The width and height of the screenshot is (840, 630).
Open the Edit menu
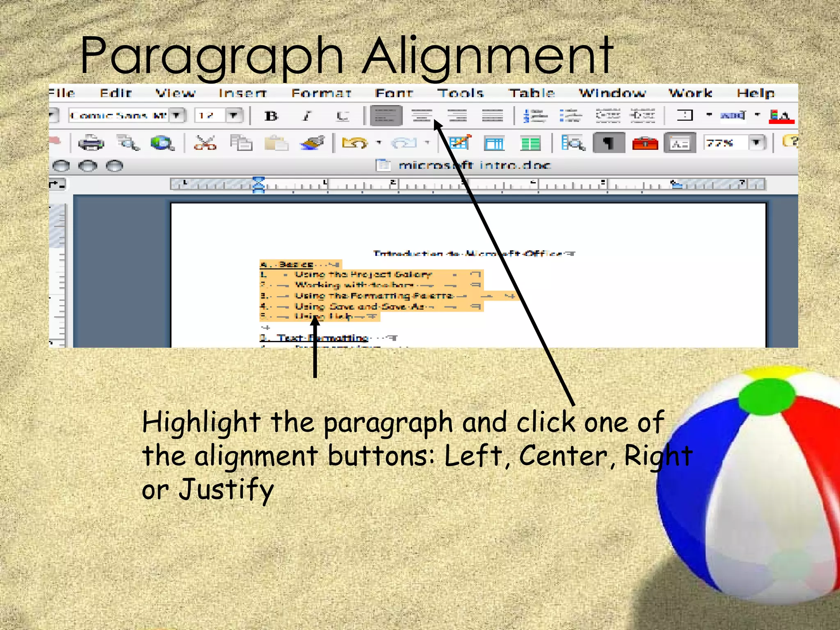coord(116,93)
